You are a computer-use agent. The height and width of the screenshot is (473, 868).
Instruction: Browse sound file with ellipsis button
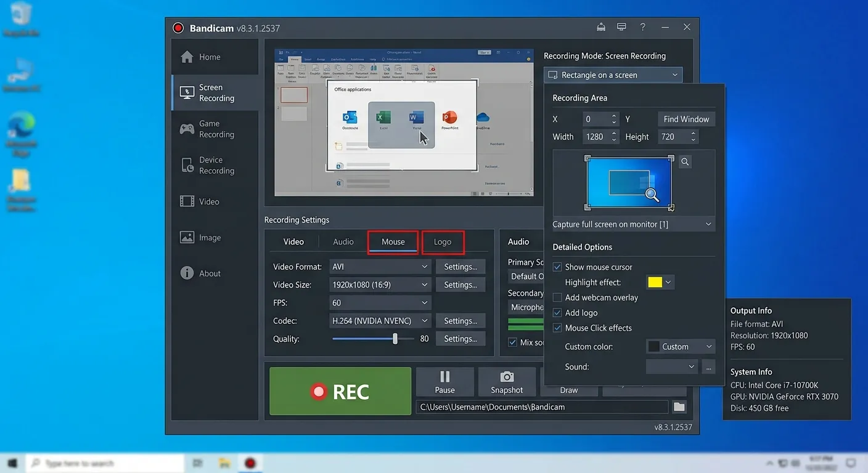(708, 367)
